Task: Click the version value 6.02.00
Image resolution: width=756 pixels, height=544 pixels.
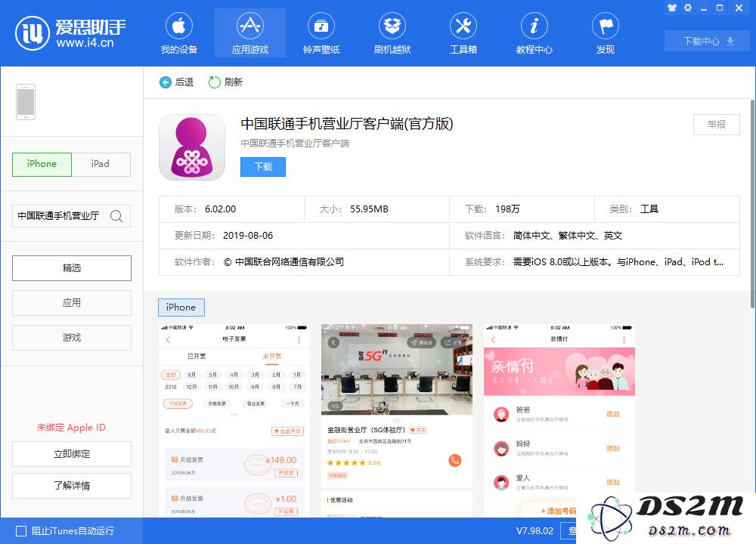Action: click(x=220, y=209)
